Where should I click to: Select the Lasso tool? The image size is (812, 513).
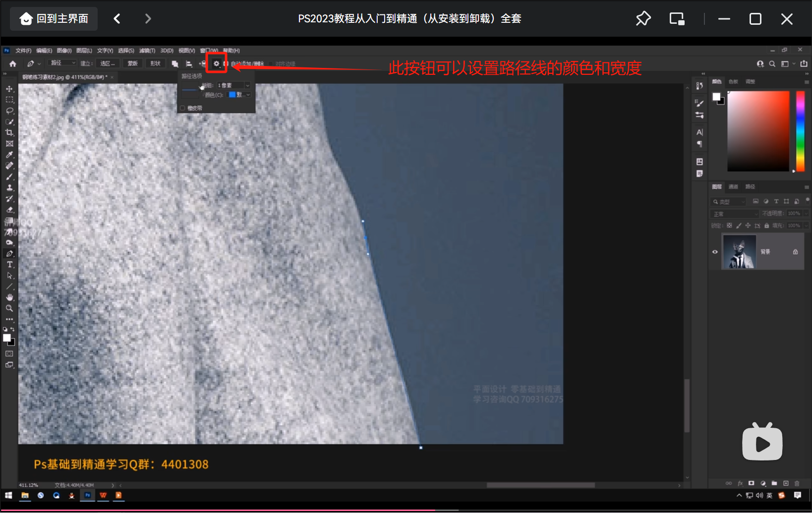tap(9, 111)
